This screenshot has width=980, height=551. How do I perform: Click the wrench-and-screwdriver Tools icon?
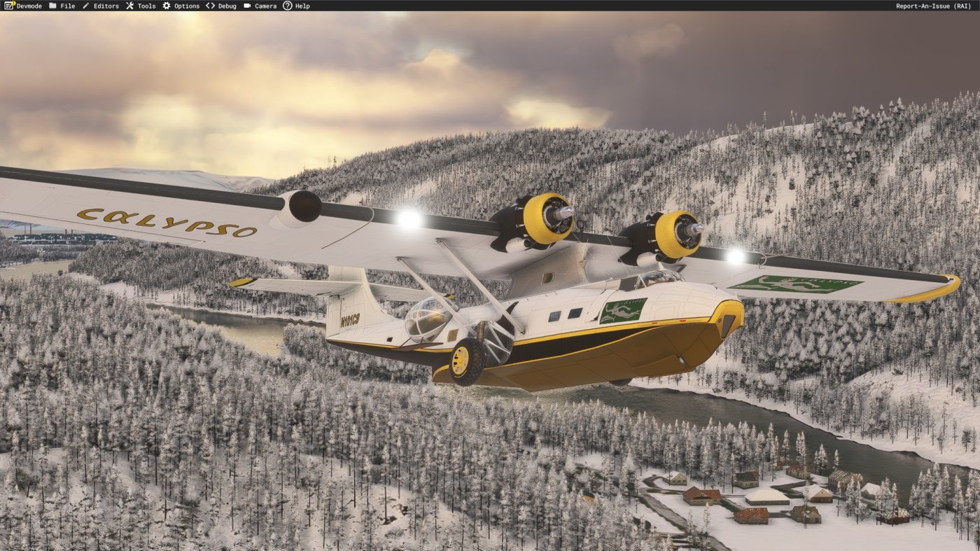(x=129, y=6)
